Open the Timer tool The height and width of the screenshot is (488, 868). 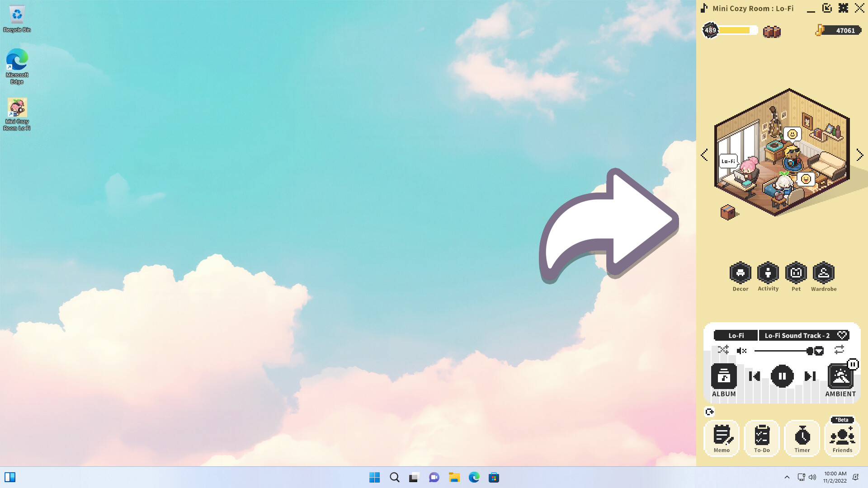(x=802, y=437)
